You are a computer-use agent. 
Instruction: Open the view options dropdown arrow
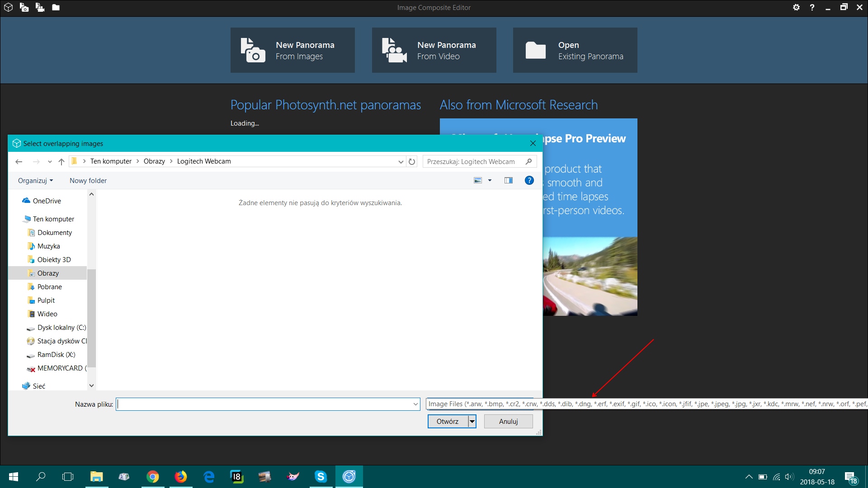(490, 181)
